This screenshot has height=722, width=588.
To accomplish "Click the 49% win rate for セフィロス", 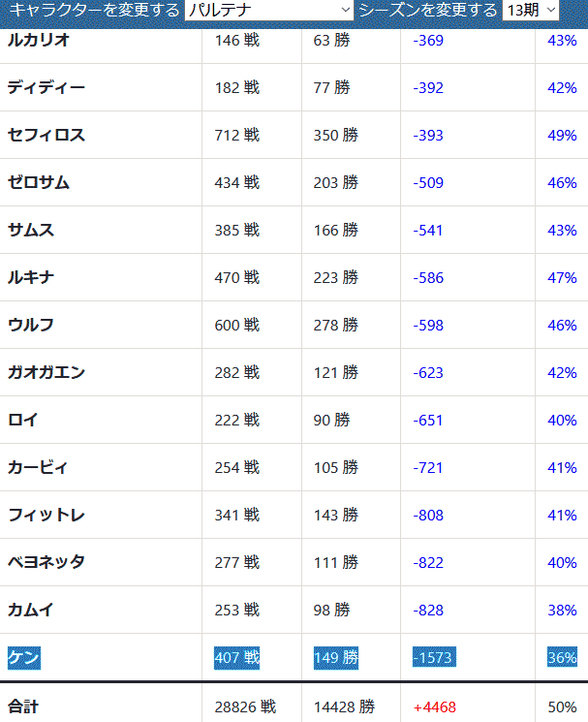I will (x=562, y=136).
